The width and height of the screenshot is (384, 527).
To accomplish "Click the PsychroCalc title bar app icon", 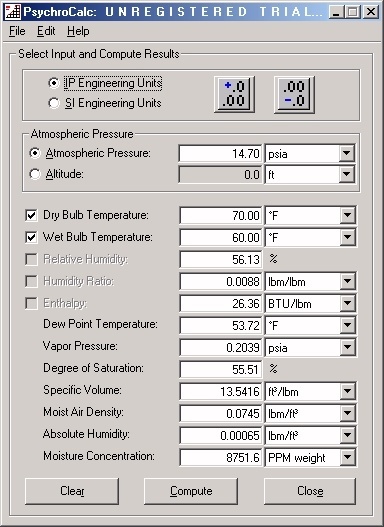I will click(13, 12).
